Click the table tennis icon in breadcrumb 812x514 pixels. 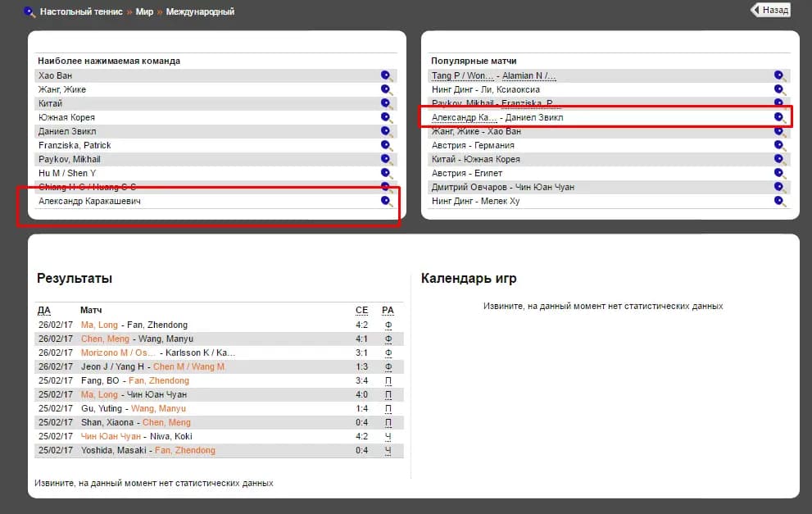coord(29,12)
